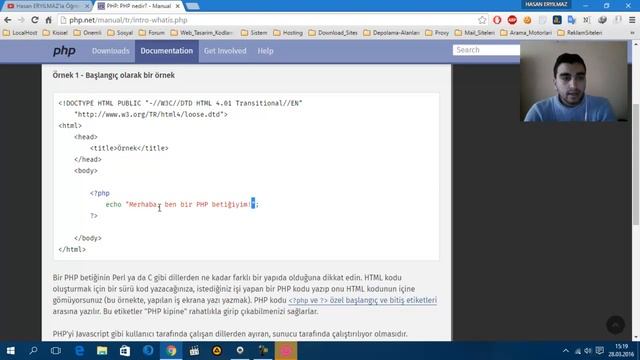
Task: Click the scroll-to-top round arrow button
Action: pos(616,324)
